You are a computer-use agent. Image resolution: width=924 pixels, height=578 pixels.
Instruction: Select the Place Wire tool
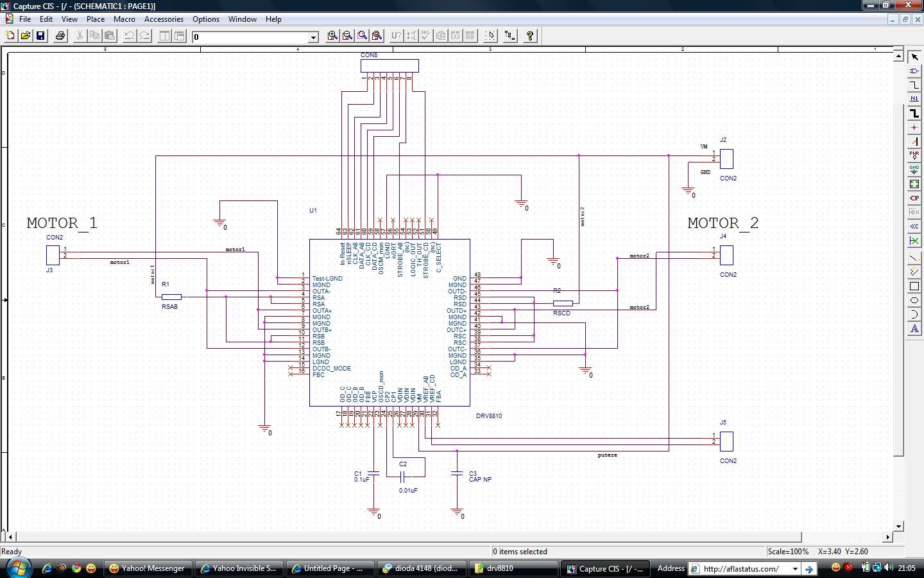(914, 85)
